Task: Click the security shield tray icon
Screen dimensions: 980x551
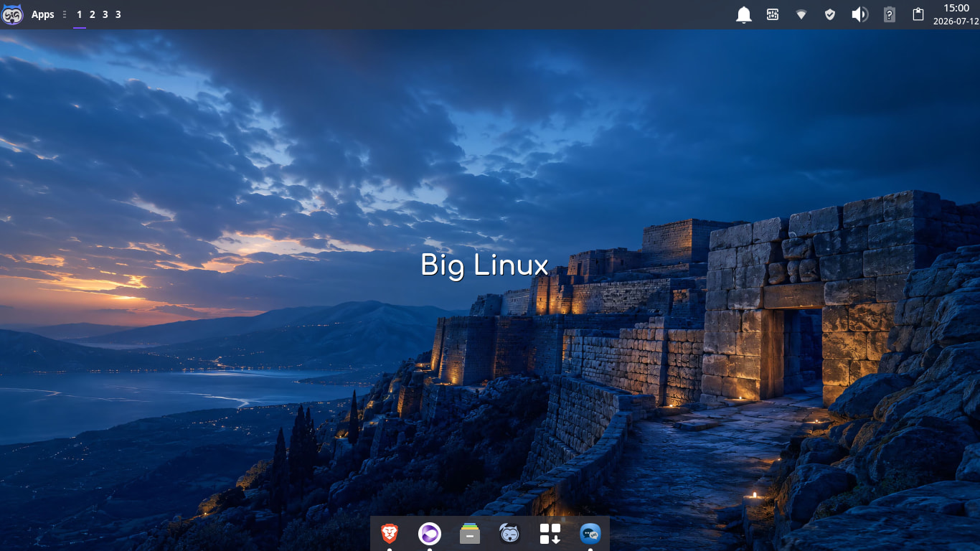Action: pyautogui.click(x=830, y=14)
